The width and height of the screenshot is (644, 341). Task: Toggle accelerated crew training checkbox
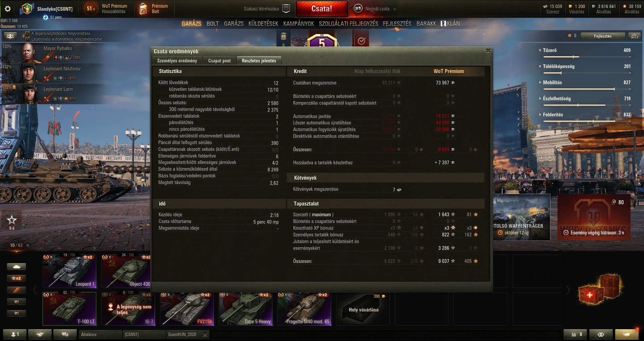[28, 33]
